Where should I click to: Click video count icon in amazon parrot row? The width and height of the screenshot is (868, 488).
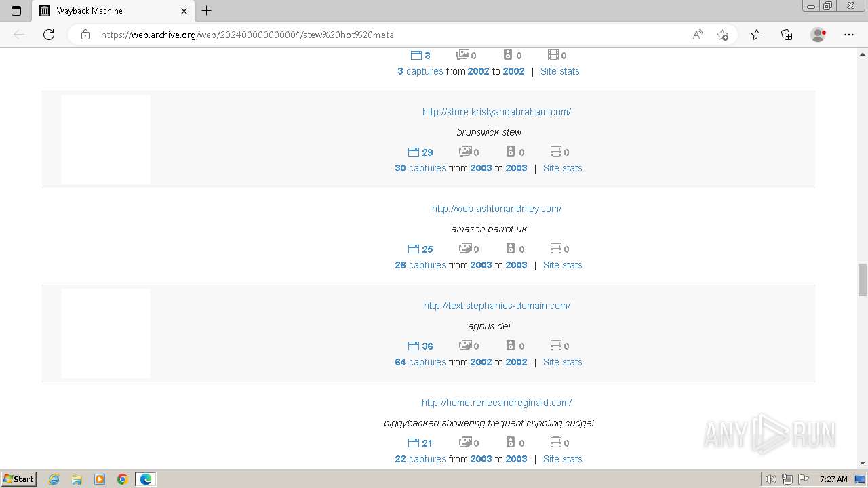point(559,249)
